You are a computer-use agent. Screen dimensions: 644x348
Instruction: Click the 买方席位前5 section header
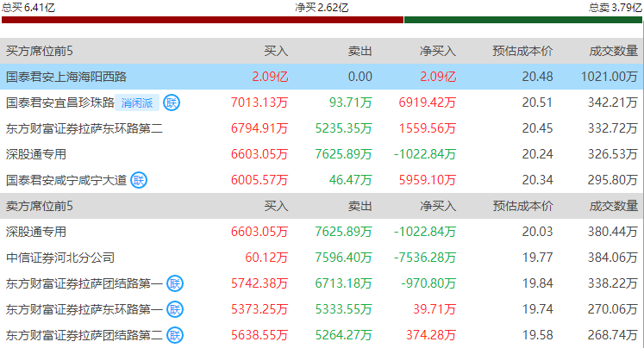point(40,51)
